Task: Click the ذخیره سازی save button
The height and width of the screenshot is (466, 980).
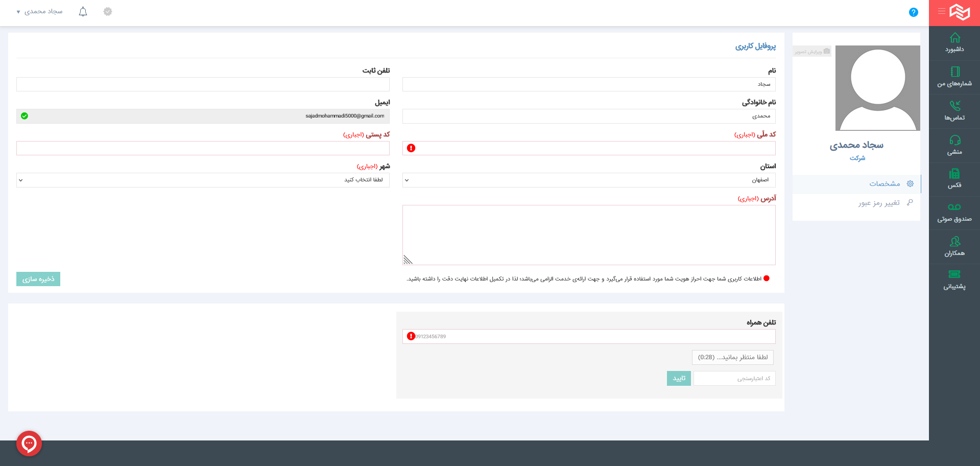Action: [38, 278]
